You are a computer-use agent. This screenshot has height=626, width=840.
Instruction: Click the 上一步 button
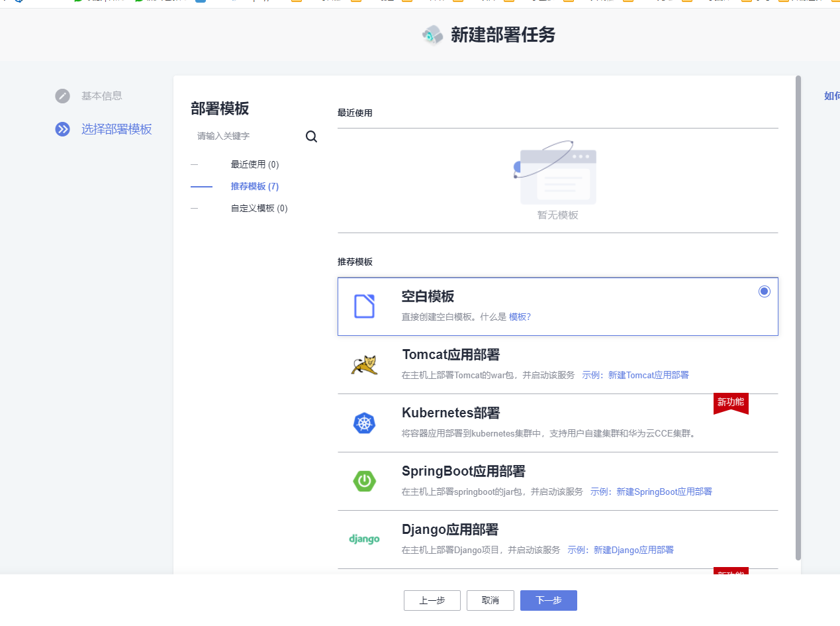click(x=432, y=600)
